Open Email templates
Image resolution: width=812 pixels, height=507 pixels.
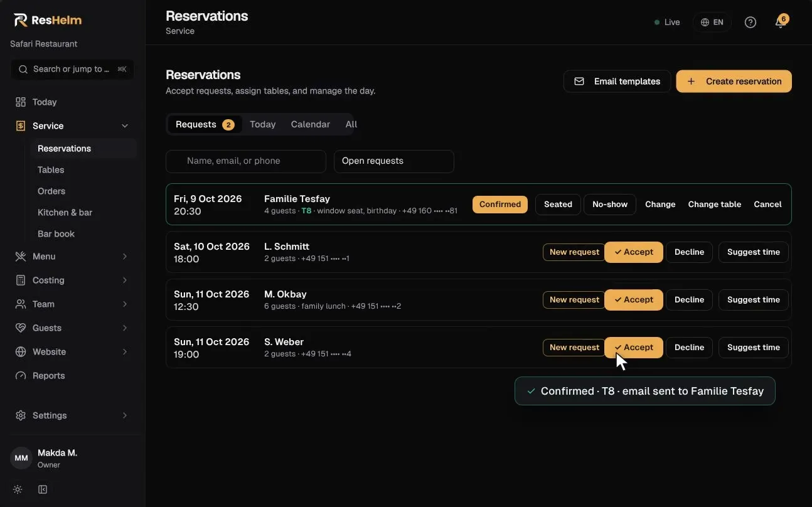pos(617,82)
